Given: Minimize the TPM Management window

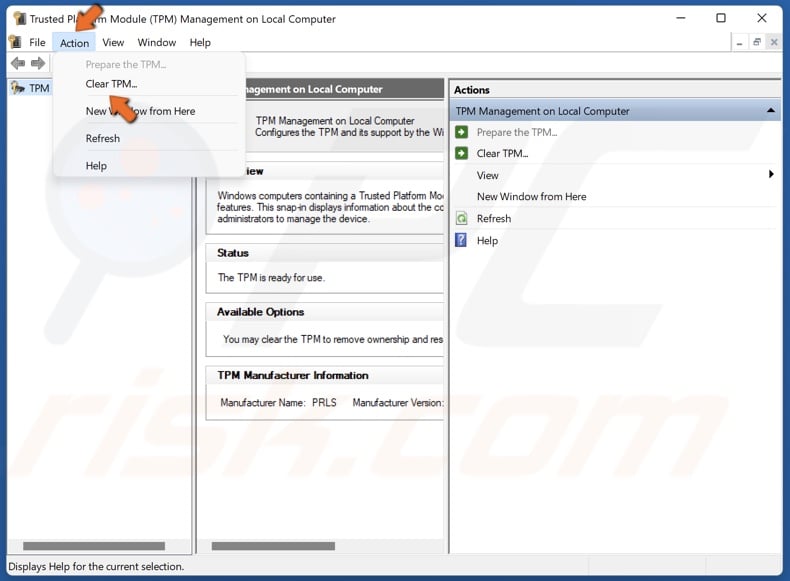Looking at the screenshot, I should coord(681,18).
